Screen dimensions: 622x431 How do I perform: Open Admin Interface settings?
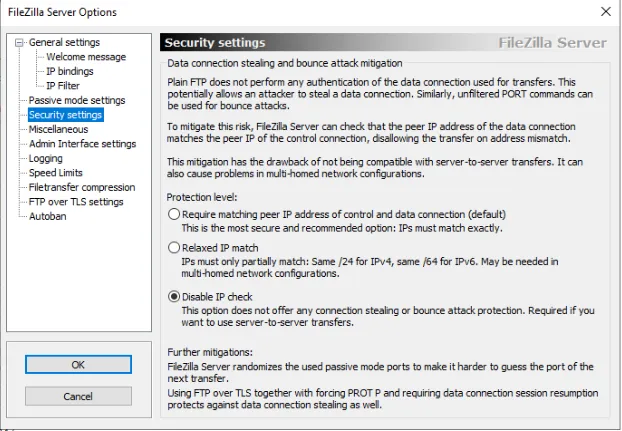83,144
